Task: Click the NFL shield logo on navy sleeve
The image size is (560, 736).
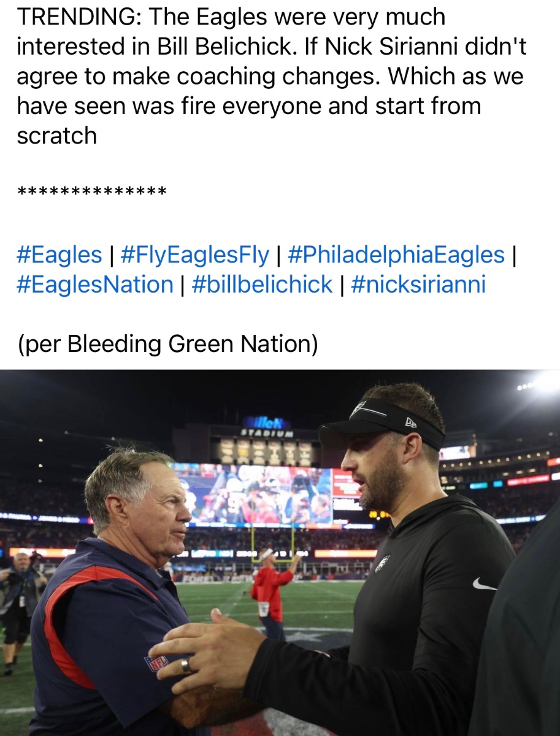Action: [156, 662]
